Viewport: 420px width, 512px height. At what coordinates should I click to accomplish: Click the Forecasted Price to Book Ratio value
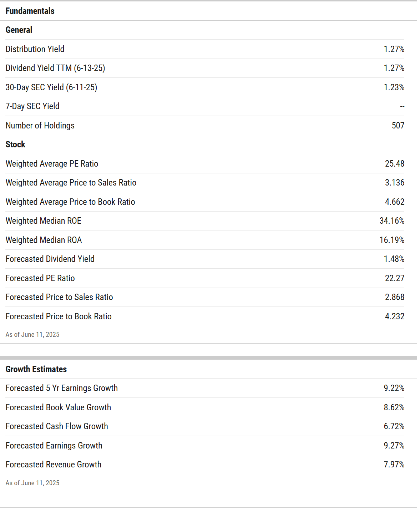pos(394,316)
